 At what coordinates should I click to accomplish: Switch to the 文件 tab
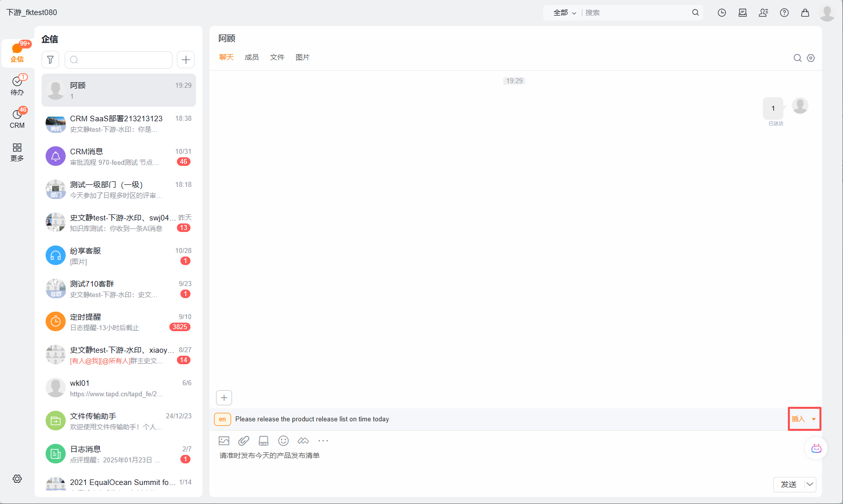(277, 57)
